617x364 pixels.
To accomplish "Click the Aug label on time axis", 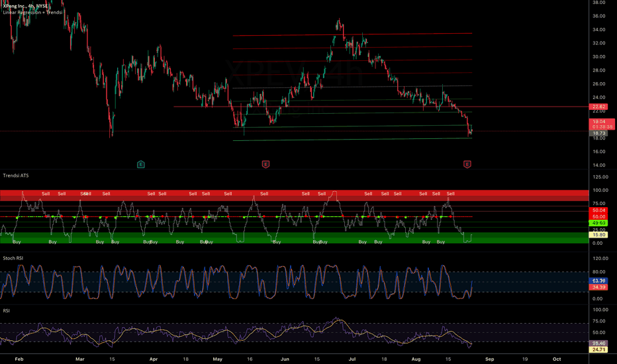I will click(x=416, y=359).
